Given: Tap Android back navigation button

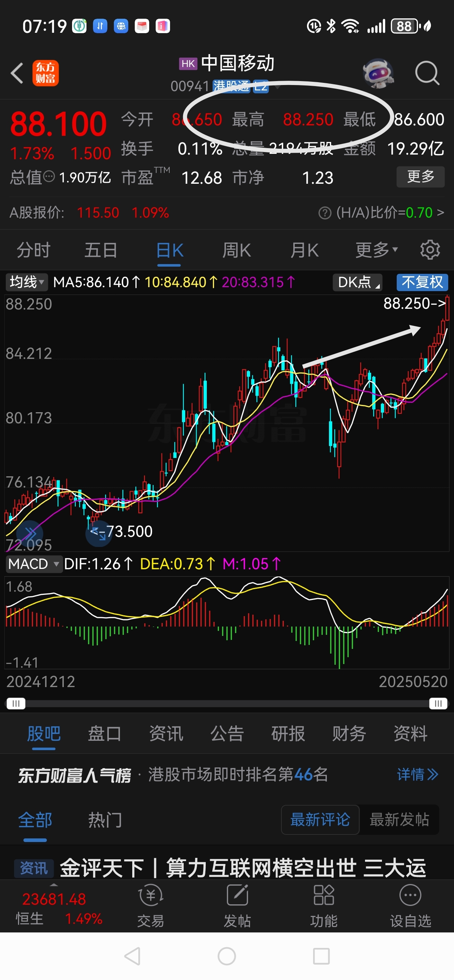Looking at the screenshot, I should (x=133, y=956).
